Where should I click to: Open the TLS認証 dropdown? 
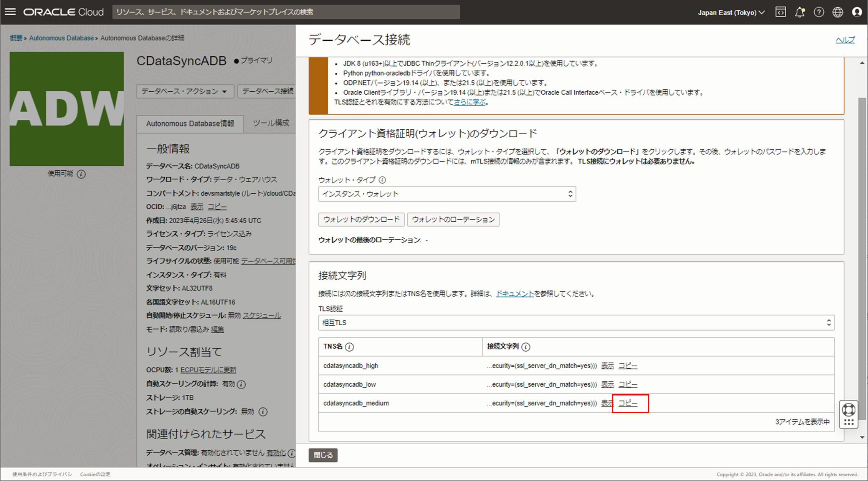pyautogui.click(x=576, y=323)
